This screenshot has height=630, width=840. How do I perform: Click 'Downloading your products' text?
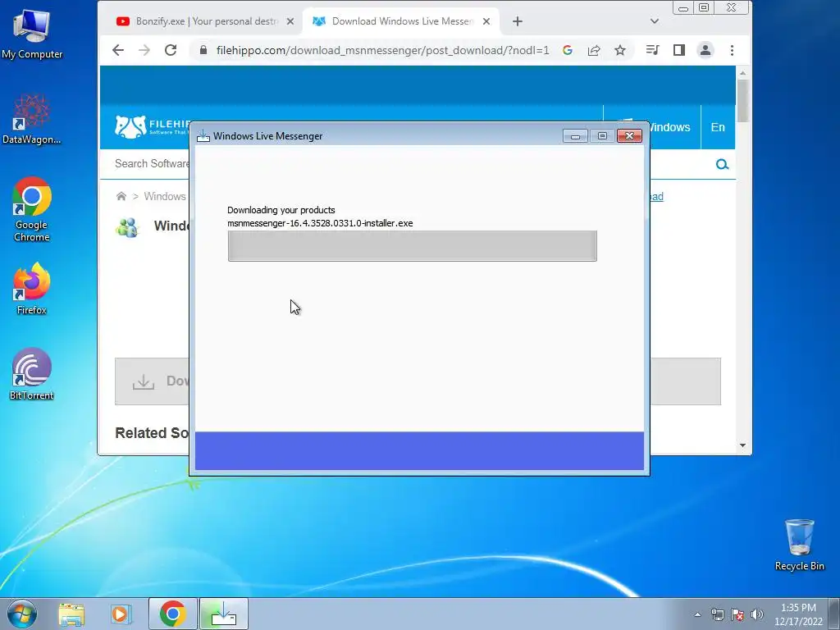point(281,210)
